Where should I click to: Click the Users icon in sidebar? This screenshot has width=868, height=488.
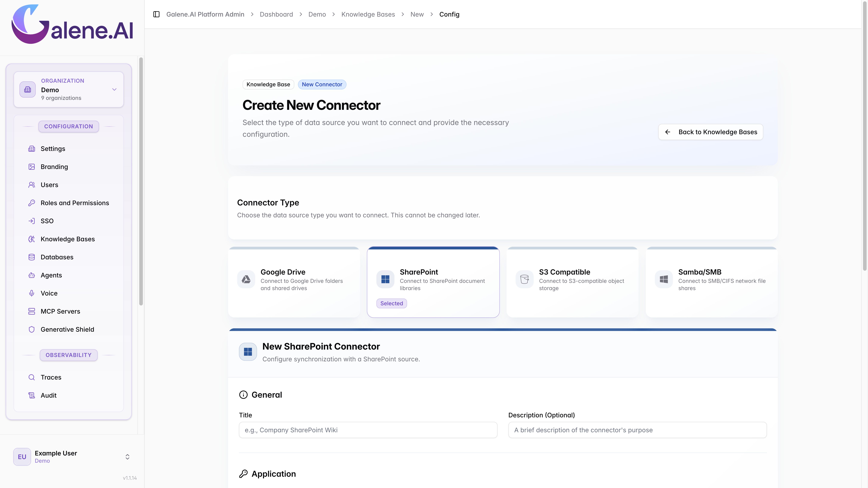(32, 185)
